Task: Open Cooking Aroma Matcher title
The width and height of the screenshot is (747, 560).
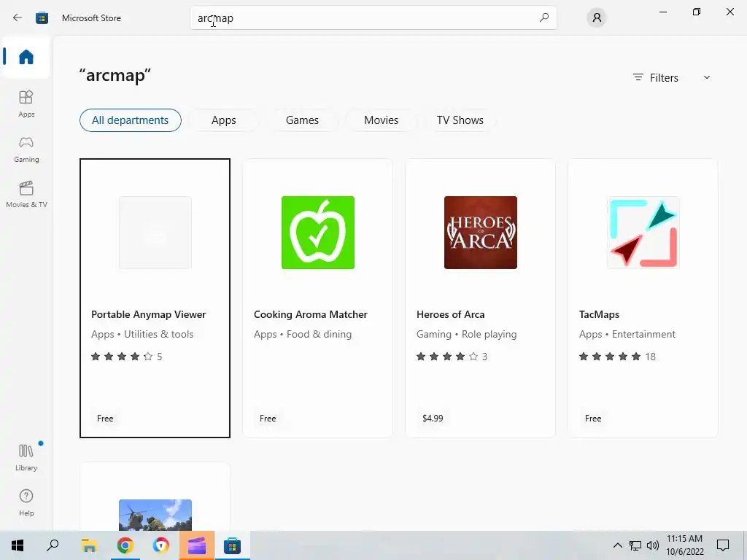Action: [x=311, y=314]
